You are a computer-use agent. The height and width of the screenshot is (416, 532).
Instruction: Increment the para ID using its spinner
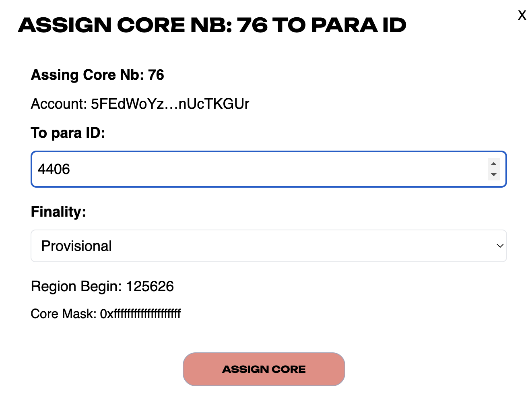point(493,164)
